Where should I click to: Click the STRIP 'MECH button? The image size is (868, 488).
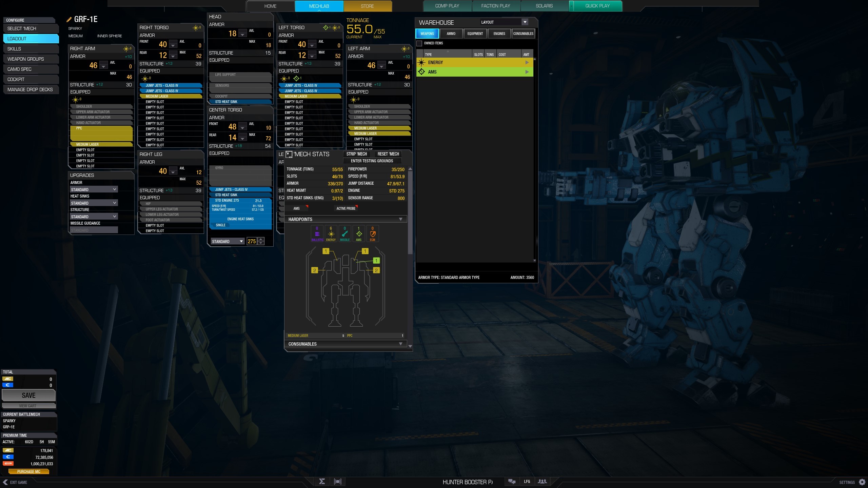(x=356, y=154)
